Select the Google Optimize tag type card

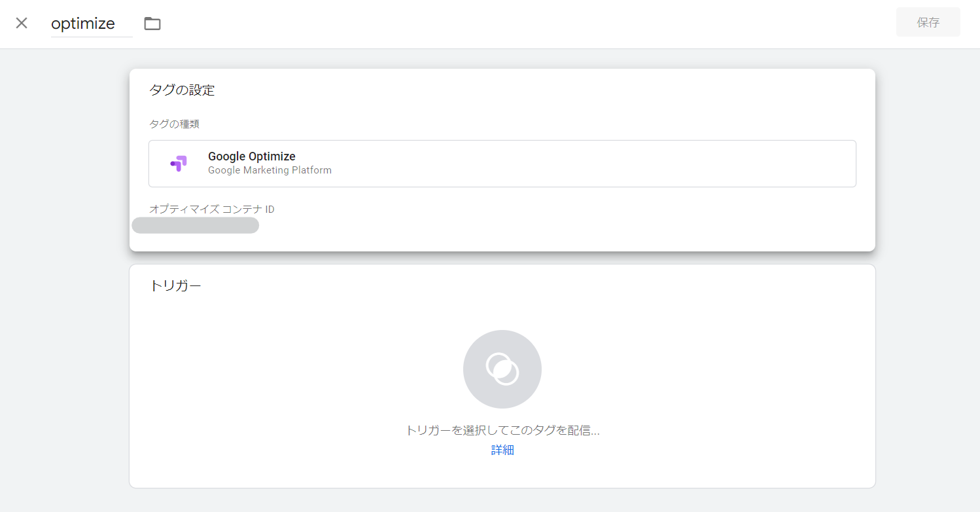(502, 163)
